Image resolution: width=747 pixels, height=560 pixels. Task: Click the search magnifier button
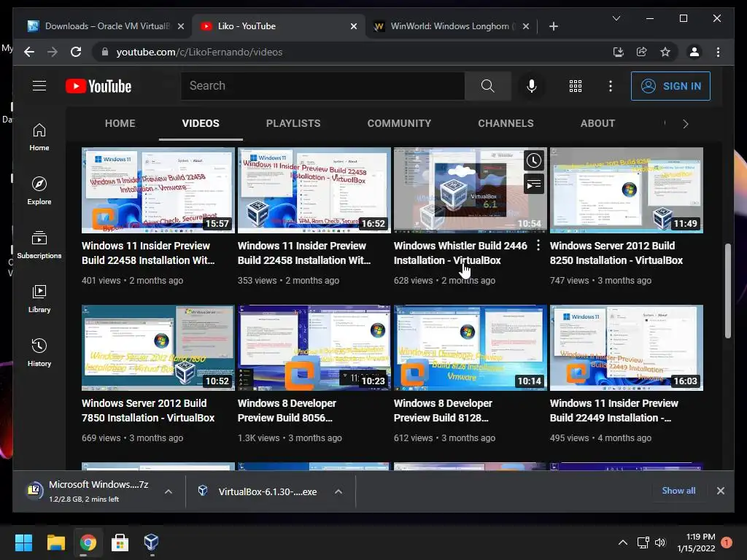pos(487,86)
